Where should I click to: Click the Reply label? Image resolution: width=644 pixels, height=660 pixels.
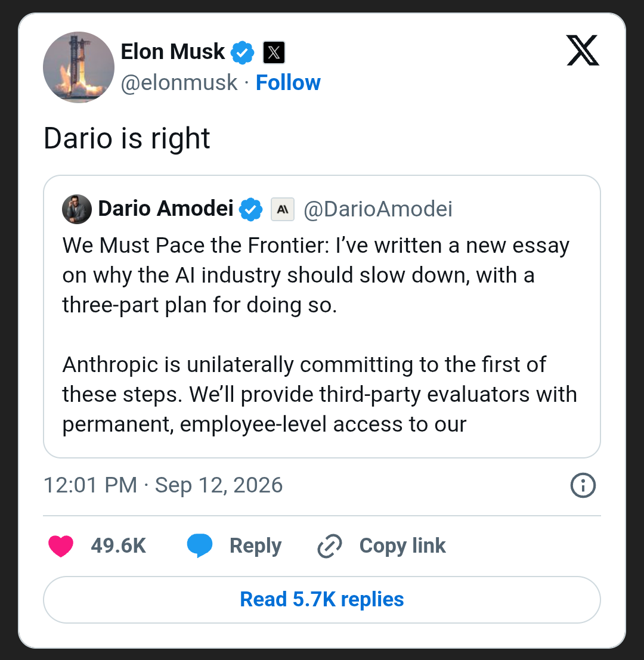pyautogui.click(x=255, y=546)
